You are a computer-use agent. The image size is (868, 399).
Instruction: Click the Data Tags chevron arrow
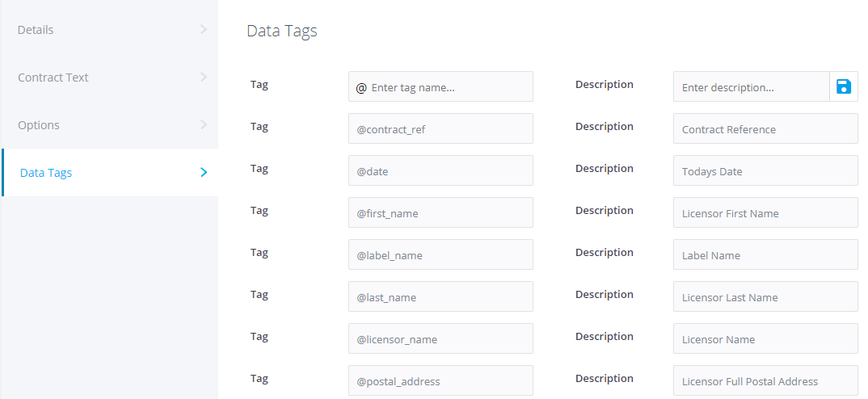pos(204,172)
